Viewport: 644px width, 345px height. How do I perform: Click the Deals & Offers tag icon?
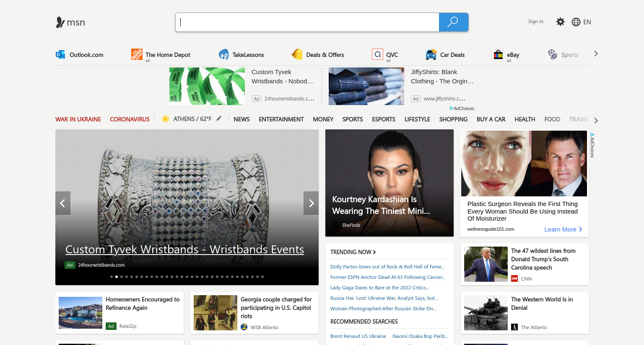coord(297,54)
